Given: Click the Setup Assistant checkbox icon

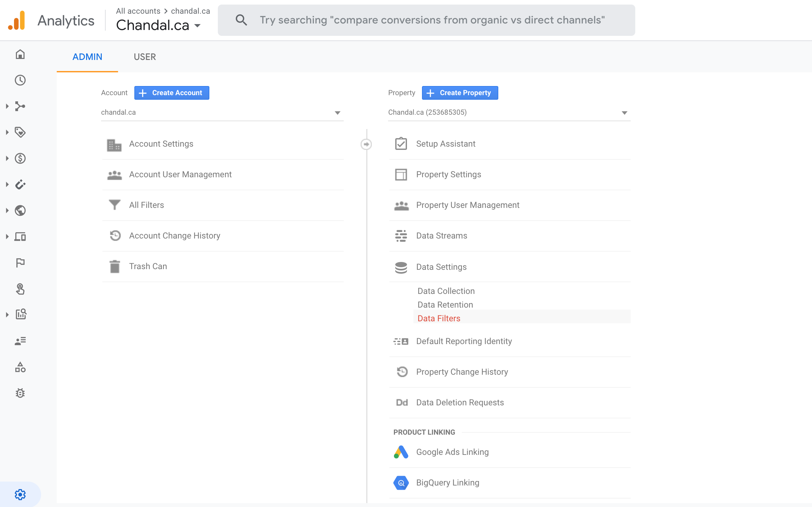Looking at the screenshot, I should [x=401, y=143].
